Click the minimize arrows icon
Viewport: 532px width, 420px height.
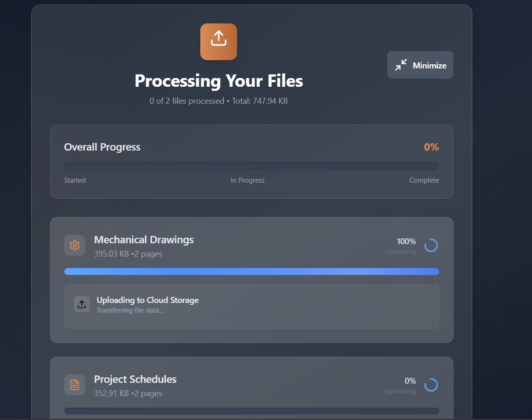coord(401,65)
